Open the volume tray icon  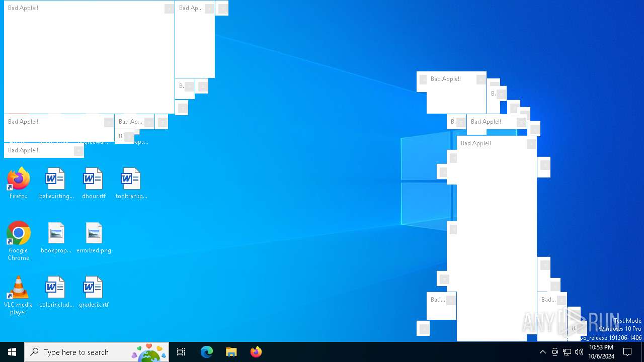coord(579,352)
